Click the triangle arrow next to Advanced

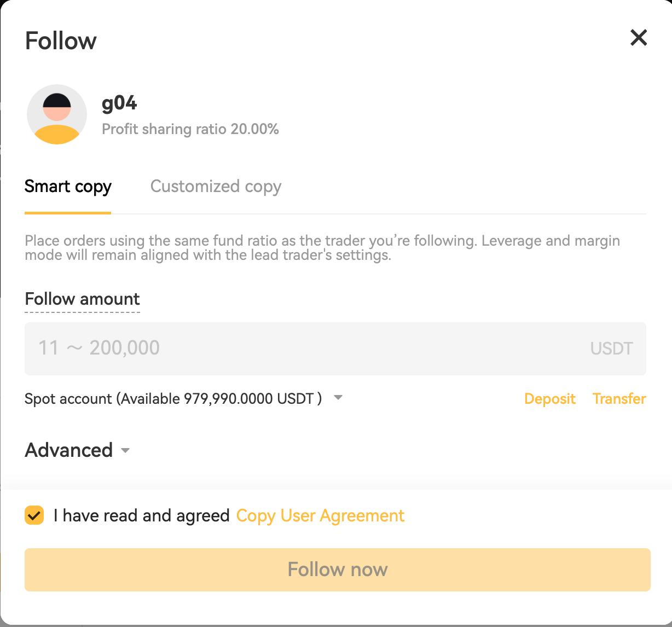(125, 451)
